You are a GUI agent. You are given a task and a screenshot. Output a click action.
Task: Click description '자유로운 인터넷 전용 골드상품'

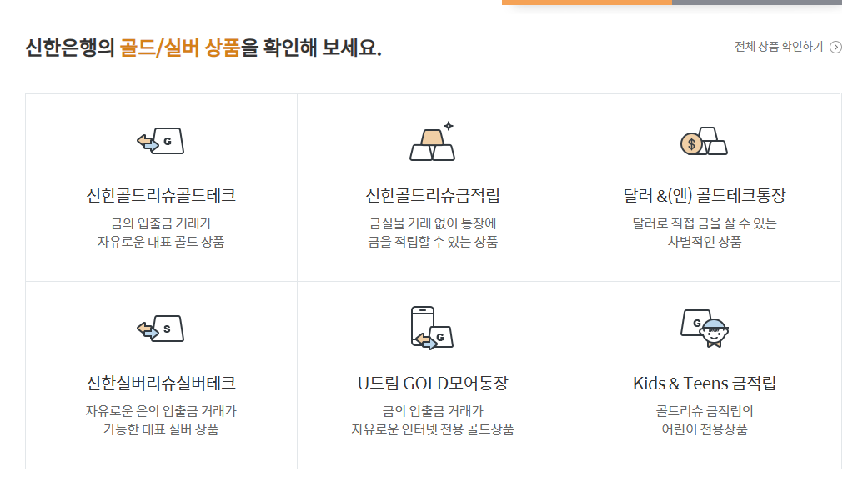[433, 429]
